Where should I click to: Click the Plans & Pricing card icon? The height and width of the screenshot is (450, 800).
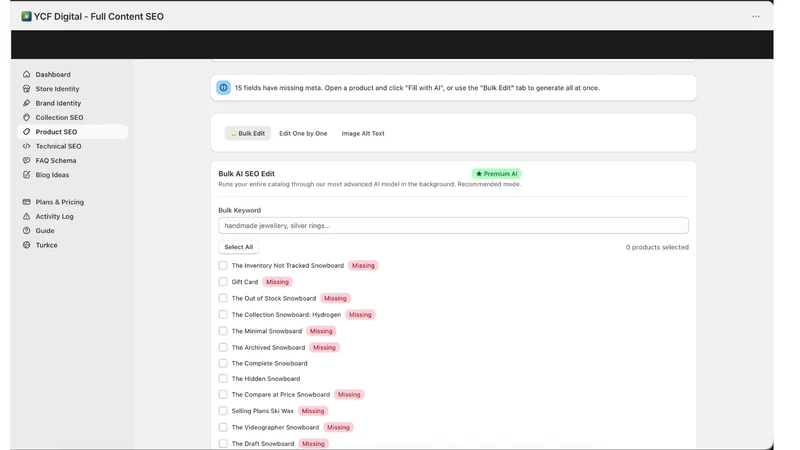tap(27, 202)
